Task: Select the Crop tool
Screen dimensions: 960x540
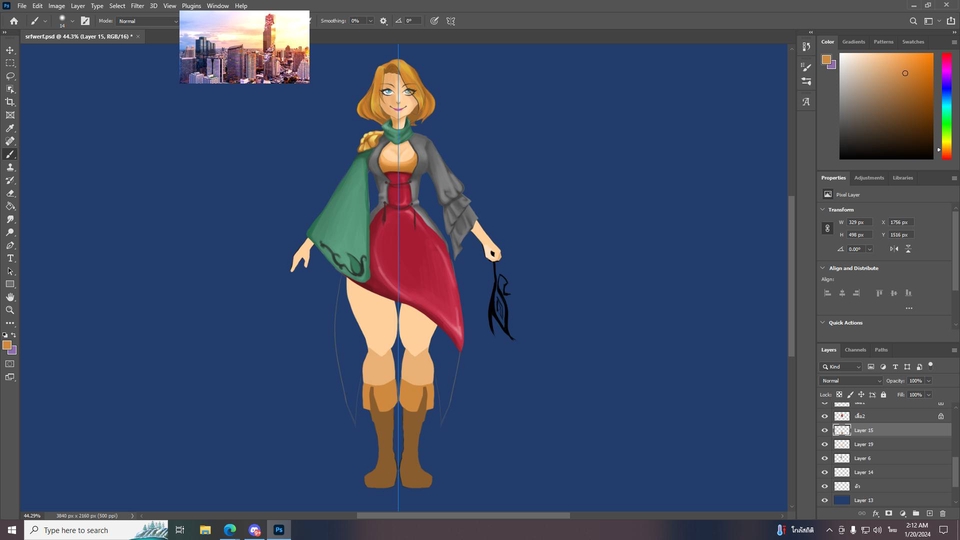Action: pyautogui.click(x=10, y=102)
